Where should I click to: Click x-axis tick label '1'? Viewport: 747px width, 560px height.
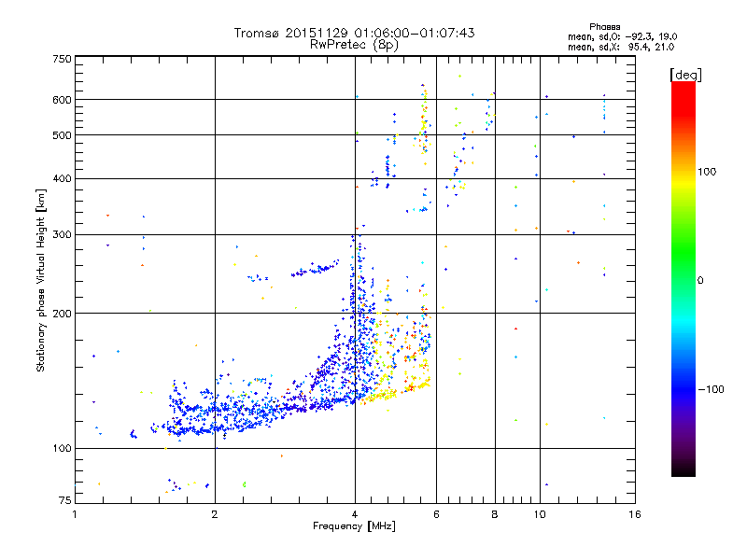75,514
